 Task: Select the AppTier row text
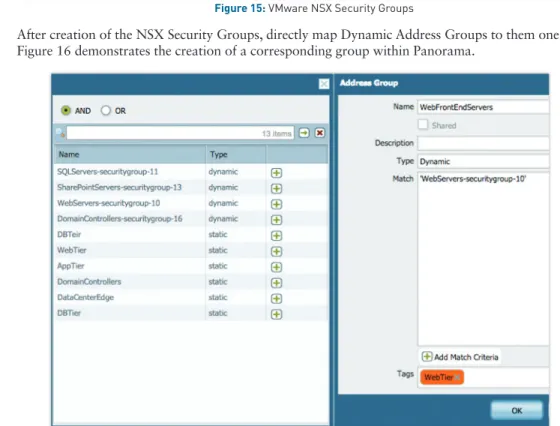pos(71,266)
